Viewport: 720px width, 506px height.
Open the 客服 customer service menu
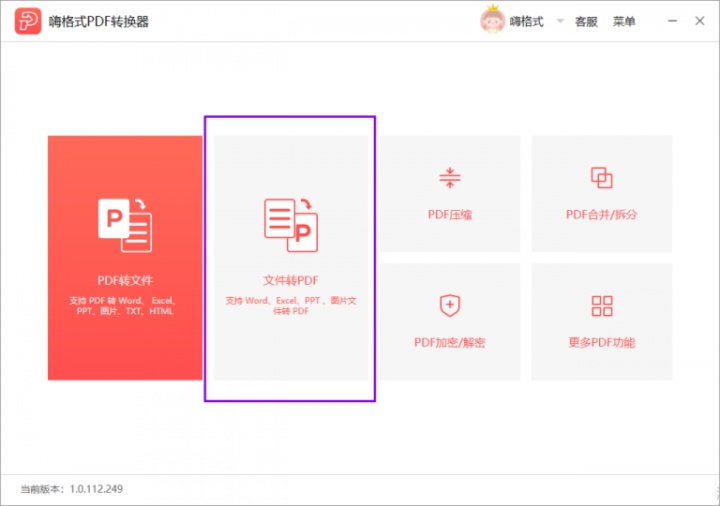click(586, 22)
